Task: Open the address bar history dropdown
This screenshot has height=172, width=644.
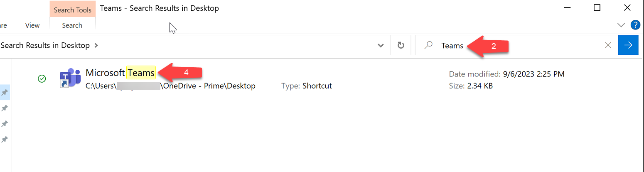Action: [x=381, y=45]
